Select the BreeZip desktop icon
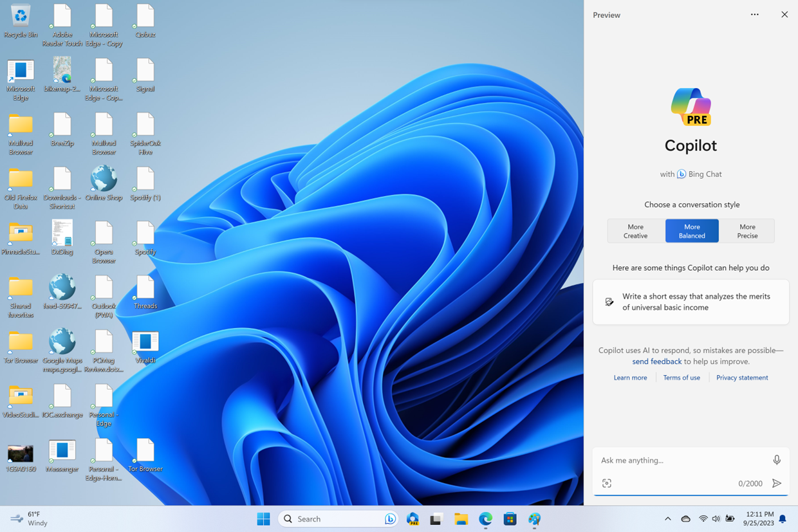This screenshot has width=798, height=532. (62, 129)
